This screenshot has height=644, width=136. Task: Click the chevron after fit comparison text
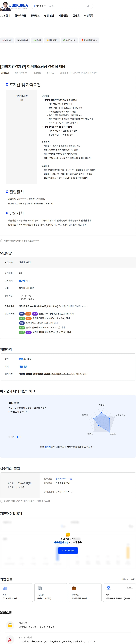[x=94, y=447]
